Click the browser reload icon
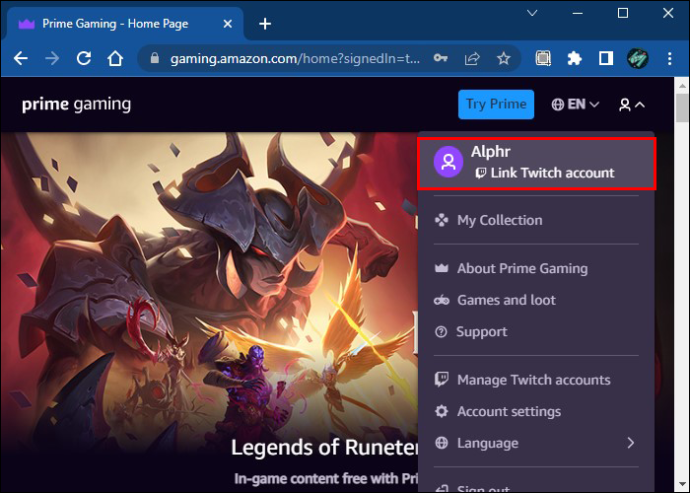This screenshot has height=493, width=690. 84,58
